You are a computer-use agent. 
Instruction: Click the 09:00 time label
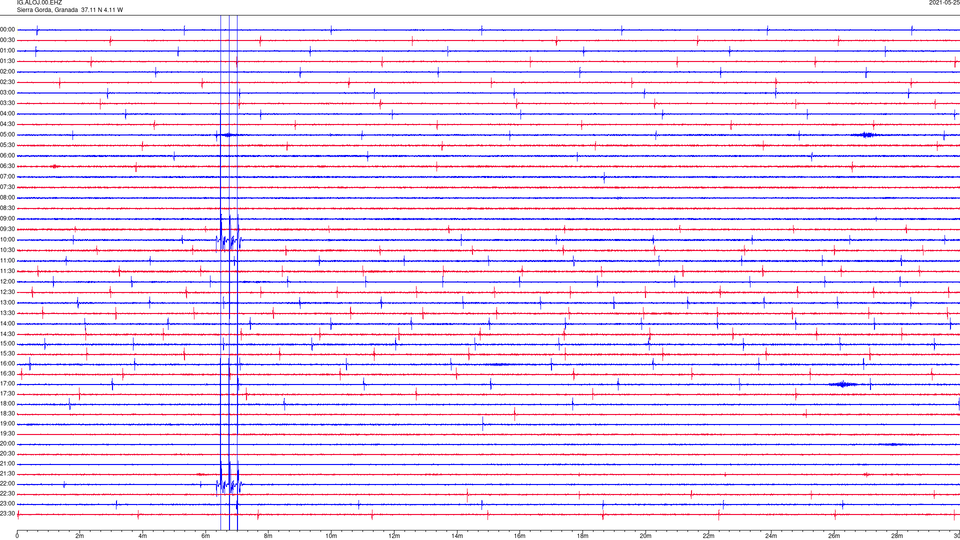point(8,219)
